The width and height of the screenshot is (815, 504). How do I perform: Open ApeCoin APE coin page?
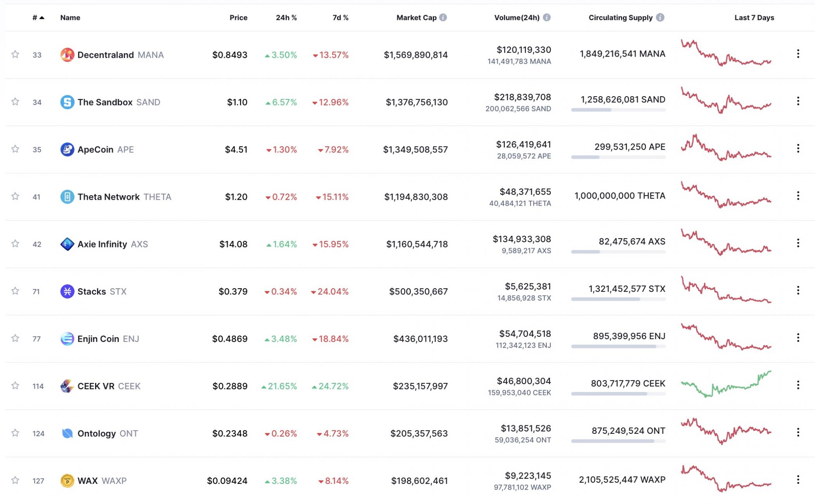click(106, 149)
